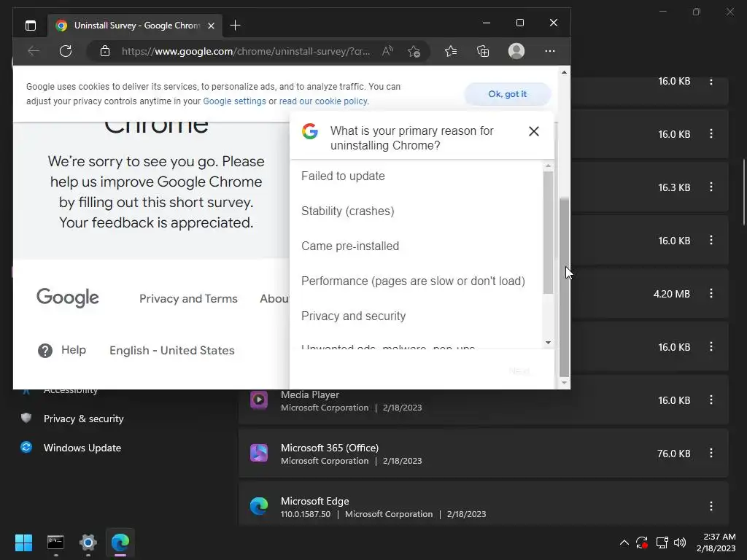Go back with the browser back arrow
Viewport: 747px width, 560px height.
(x=34, y=51)
